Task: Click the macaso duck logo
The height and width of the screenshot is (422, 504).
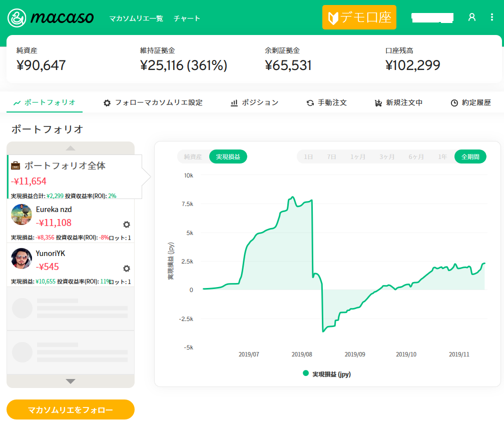Action: (x=19, y=18)
